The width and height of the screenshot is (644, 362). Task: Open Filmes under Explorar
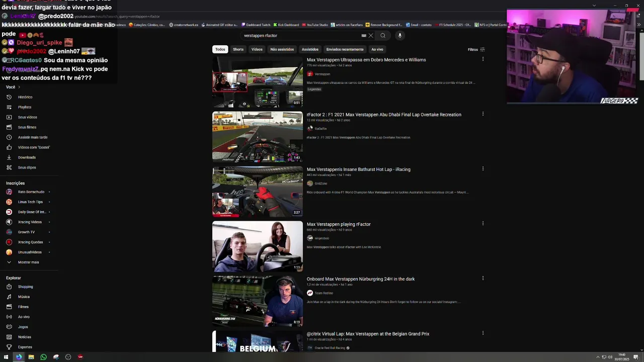click(x=23, y=307)
